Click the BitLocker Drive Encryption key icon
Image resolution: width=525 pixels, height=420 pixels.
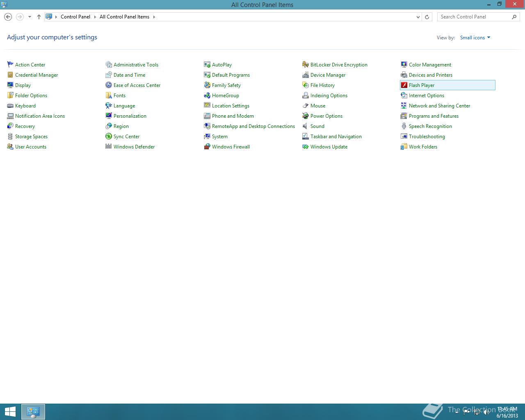click(306, 64)
